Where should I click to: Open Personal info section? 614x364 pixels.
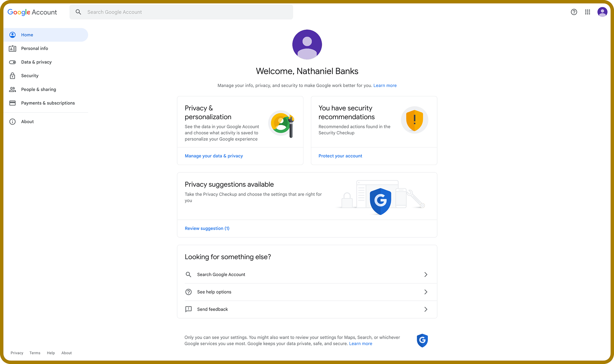click(x=46, y=49)
